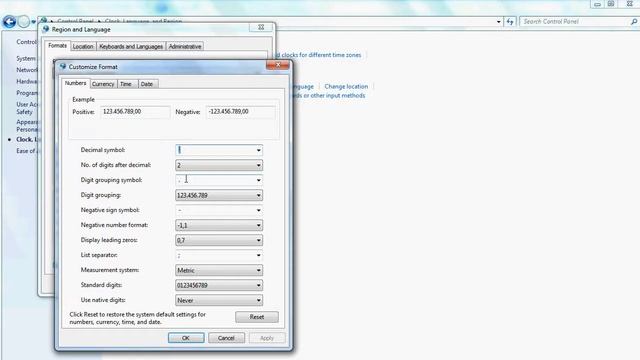Click inside the Decimal symbol text box

click(215, 150)
